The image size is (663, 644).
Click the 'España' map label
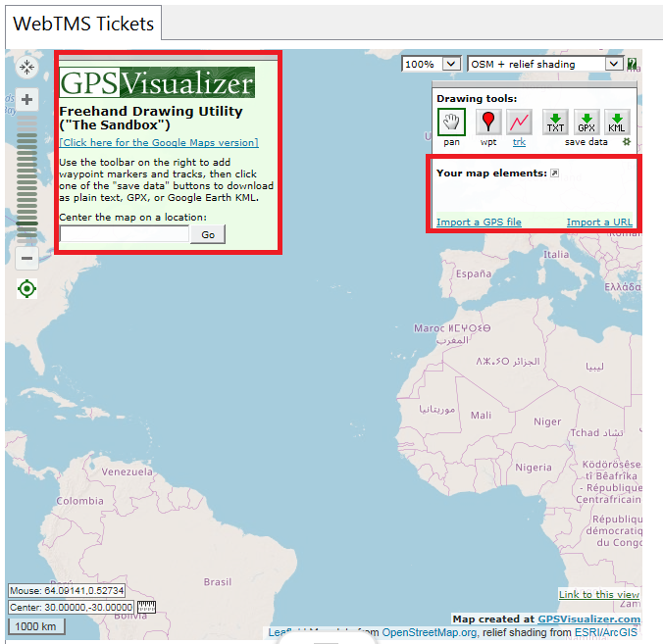pos(474,273)
